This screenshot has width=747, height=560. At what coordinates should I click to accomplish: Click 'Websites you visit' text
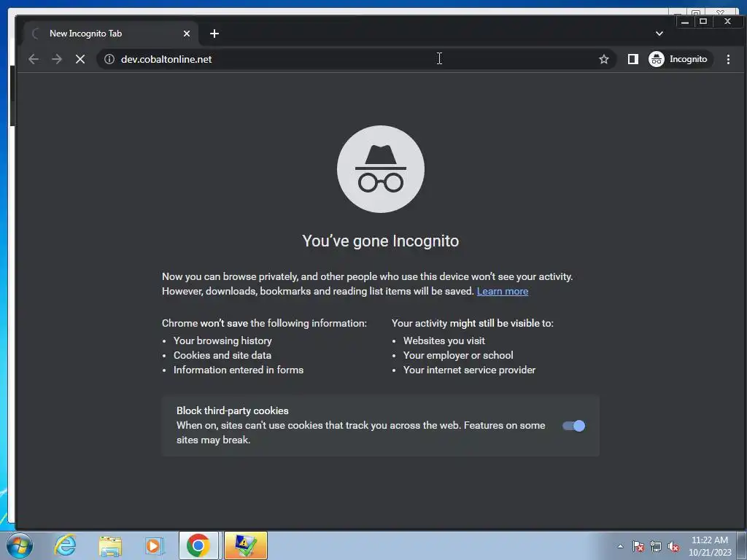[x=444, y=341]
